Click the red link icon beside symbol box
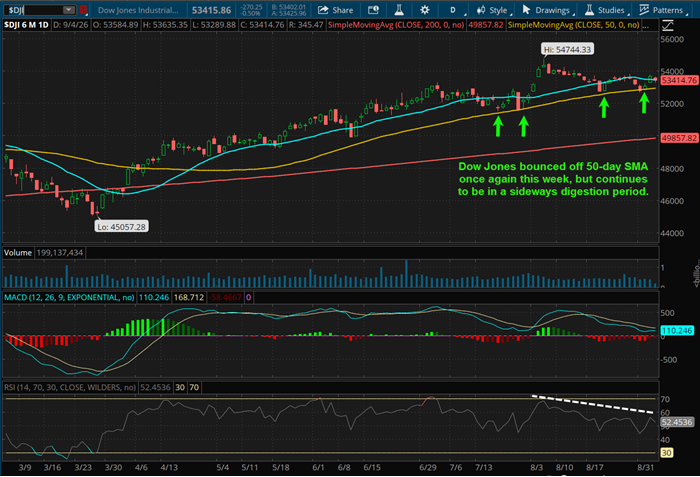 click(x=83, y=10)
